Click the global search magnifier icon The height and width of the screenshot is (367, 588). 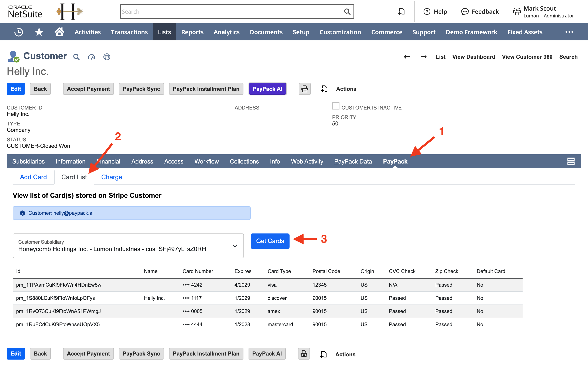[x=347, y=11]
